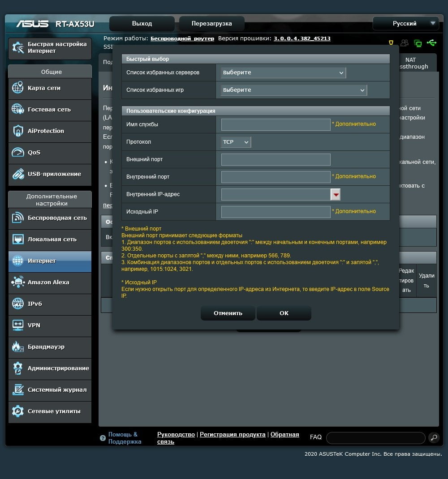Focus the service name input field

pyautogui.click(x=276, y=124)
